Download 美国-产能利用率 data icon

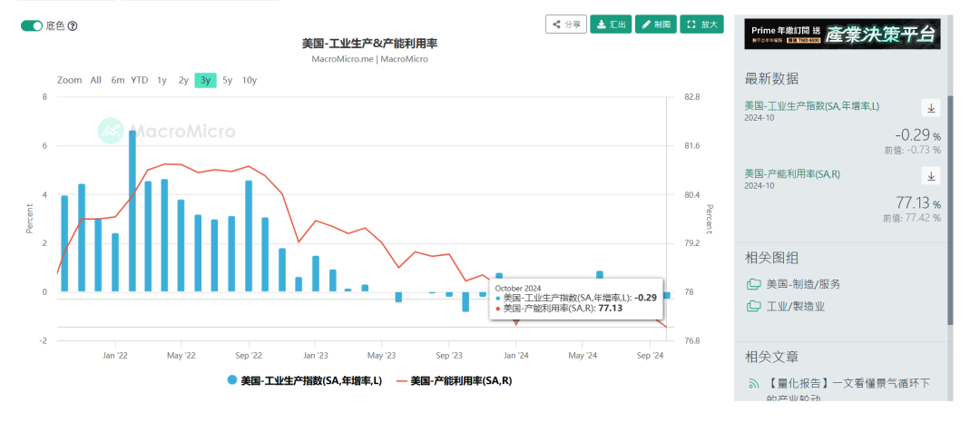pos(931,176)
